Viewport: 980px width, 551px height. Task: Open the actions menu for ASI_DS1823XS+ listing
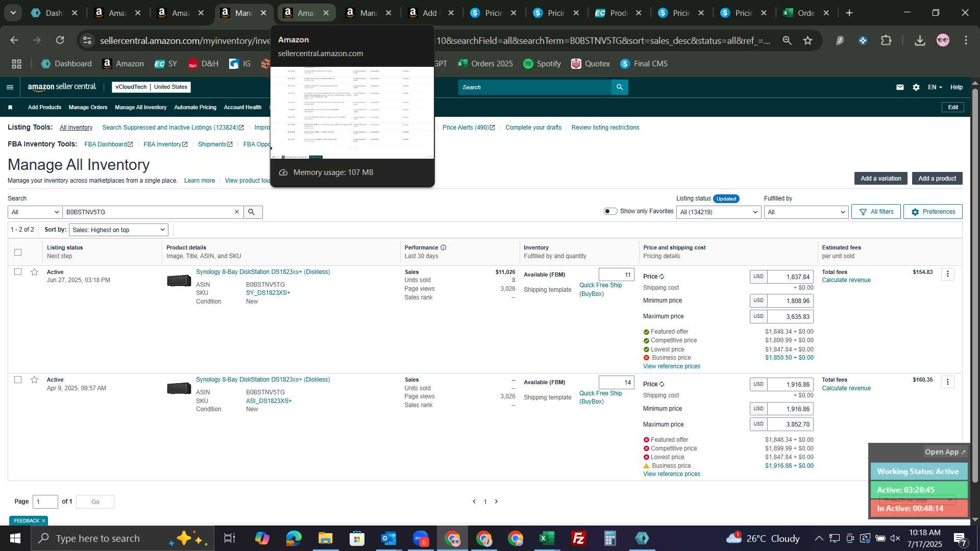pyautogui.click(x=948, y=382)
